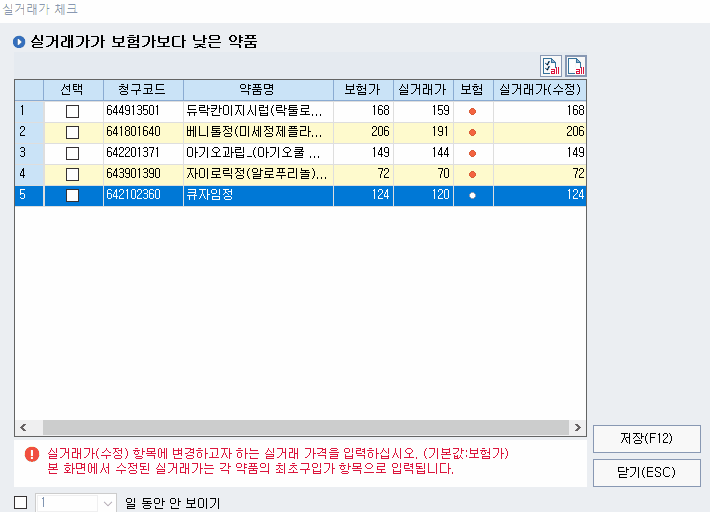Select the checkbox for 큐자임정 row
The image size is (710, 512).
pyautogui.click(x=72, y=196)
